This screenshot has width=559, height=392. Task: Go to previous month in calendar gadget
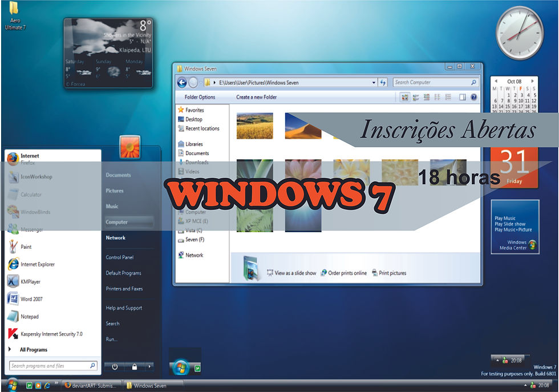tap(497, 81)
